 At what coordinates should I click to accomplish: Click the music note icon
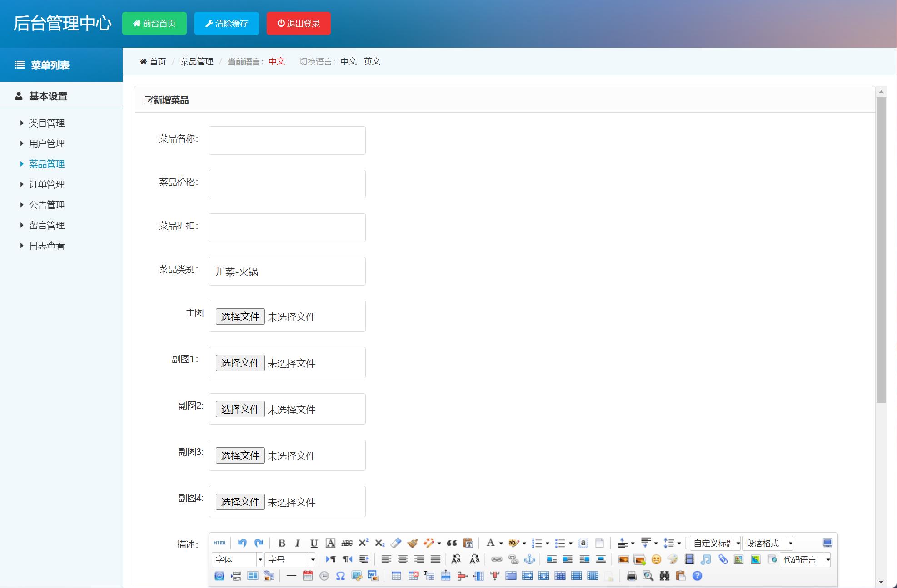706,559
